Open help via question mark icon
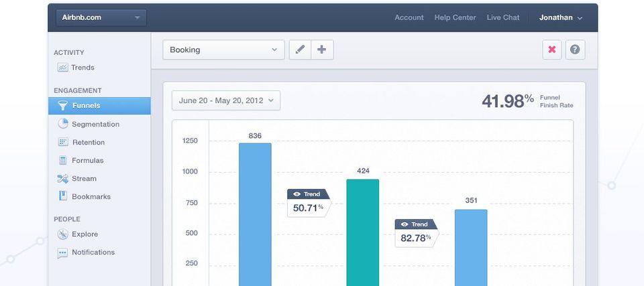This screenshot has height=286, width=644. [x=575, y=50]
